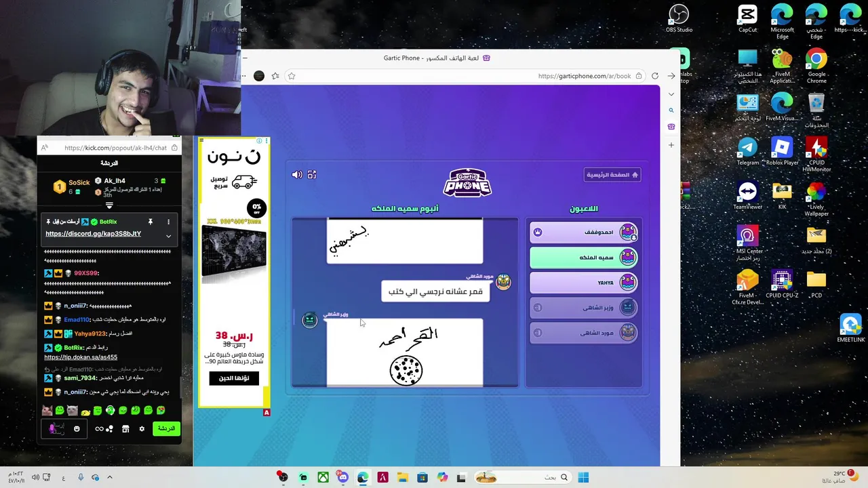Screen dimensions: 868x488
Task: Open OBS Studio desktop shortcut
Action: (x=679, y=18)
